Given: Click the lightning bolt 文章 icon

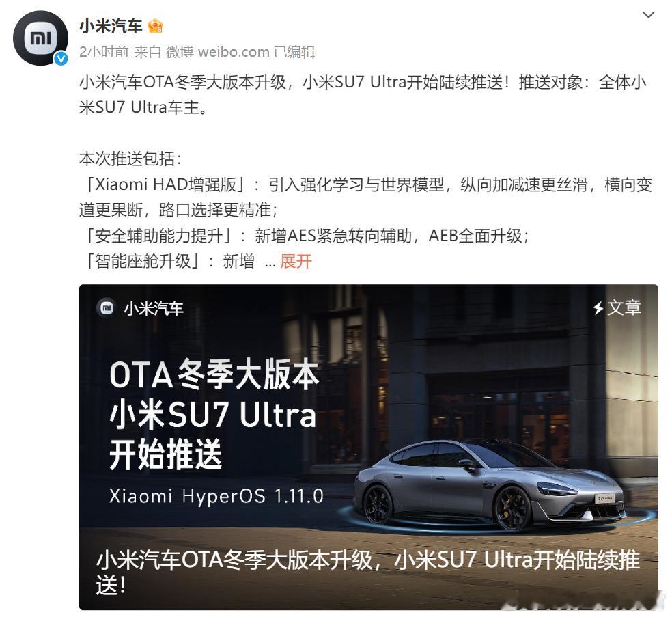Looking at the screenshot, I should pyautogui.click(x=598, y=307).
